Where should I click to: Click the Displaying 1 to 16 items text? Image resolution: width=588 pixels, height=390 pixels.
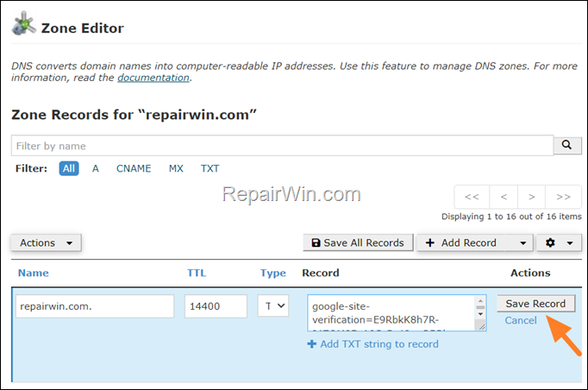pyautogui.click(x=511, y=217)
